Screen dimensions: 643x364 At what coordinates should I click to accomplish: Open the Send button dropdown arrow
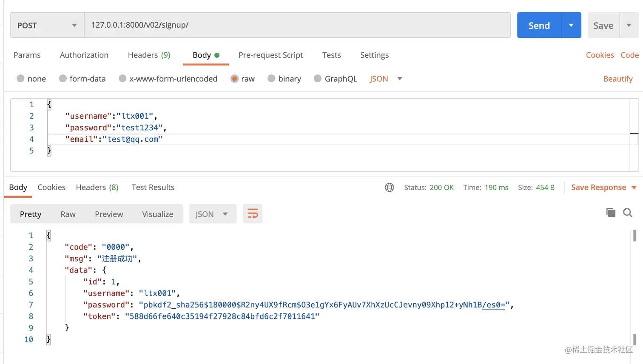[x=571, y=26]
